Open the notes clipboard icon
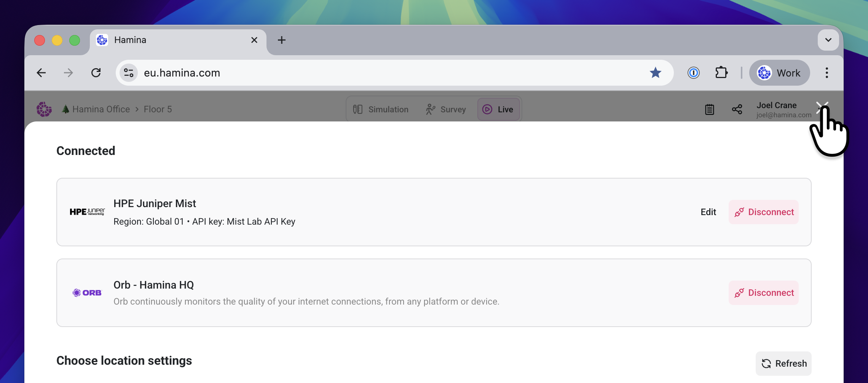Image resolution: width=868 pixels, height=383 pixels. [709, 109]
